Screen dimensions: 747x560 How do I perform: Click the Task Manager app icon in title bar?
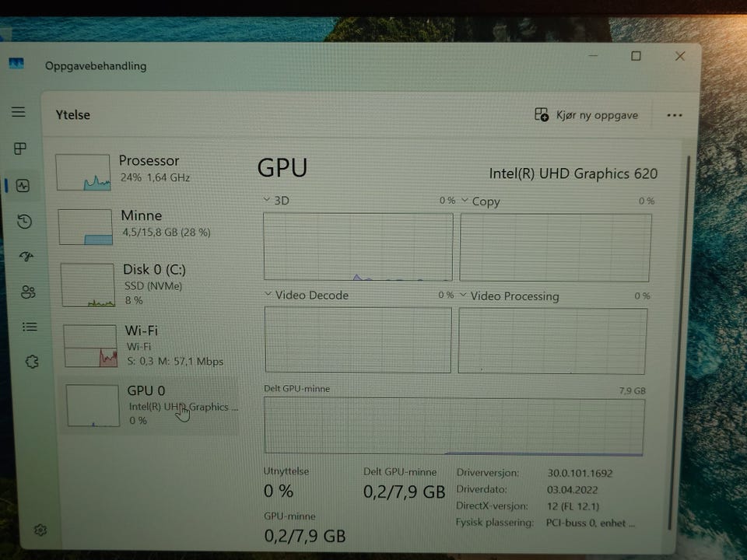point(16,63)
